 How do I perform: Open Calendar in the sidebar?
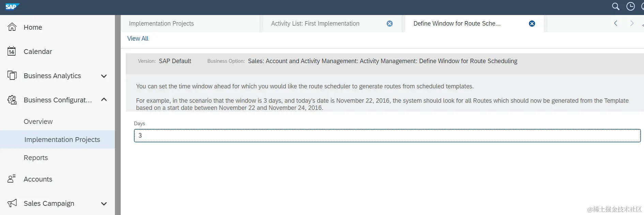click(x=38, y=52)
